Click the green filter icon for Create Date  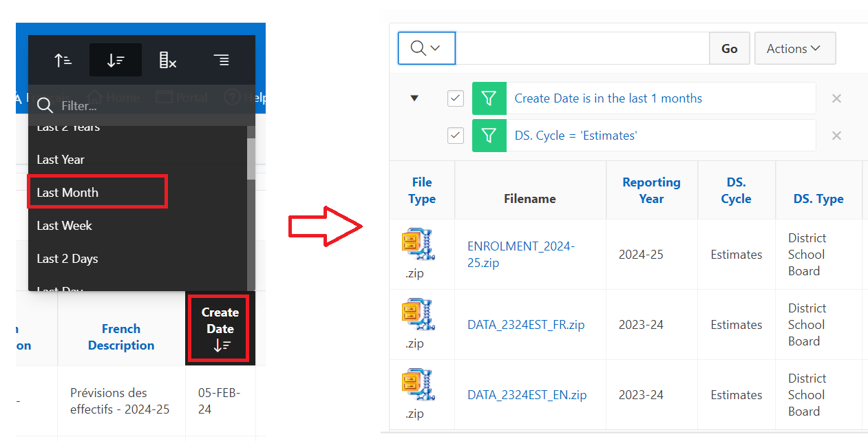pos(489,98)
